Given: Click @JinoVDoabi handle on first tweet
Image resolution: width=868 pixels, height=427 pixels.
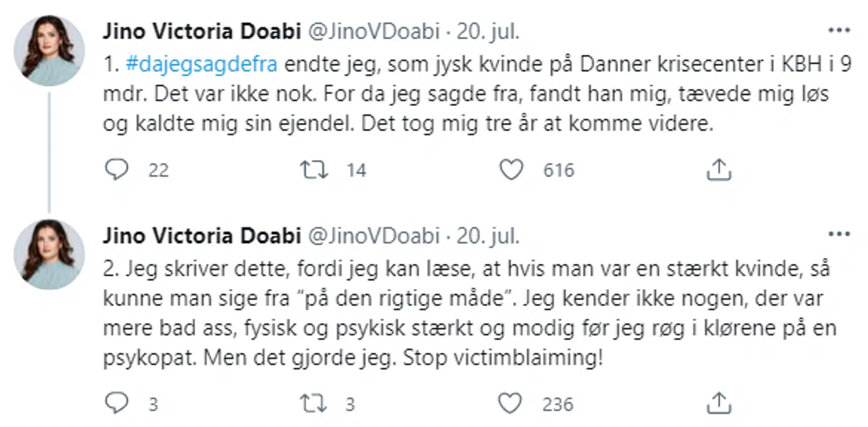Looking at the screenshot, I should [374, 32].
